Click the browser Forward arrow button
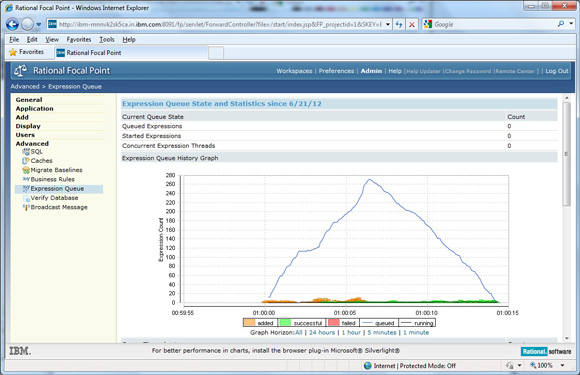The image size is (580, 375). [27, 24]
